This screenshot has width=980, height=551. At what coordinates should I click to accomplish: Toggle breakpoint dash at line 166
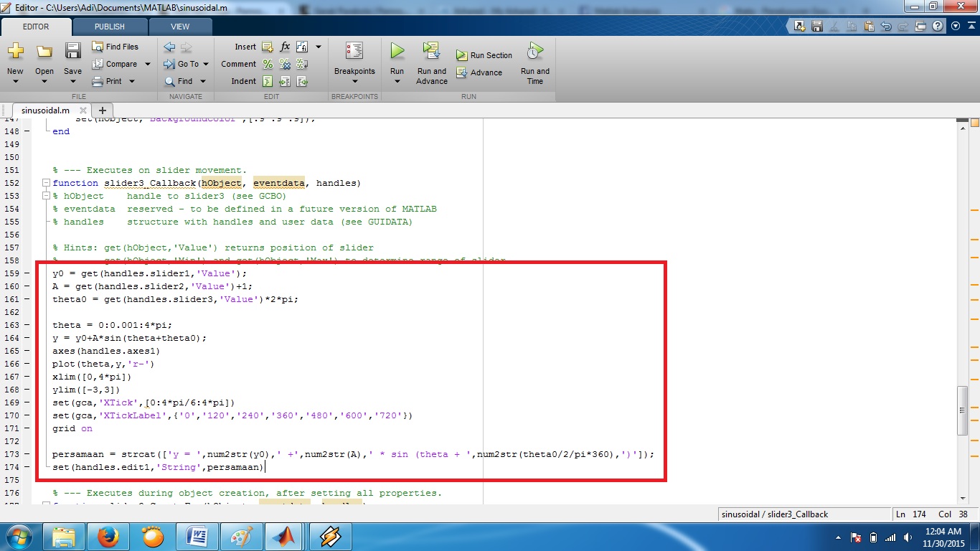pos(27,364)
